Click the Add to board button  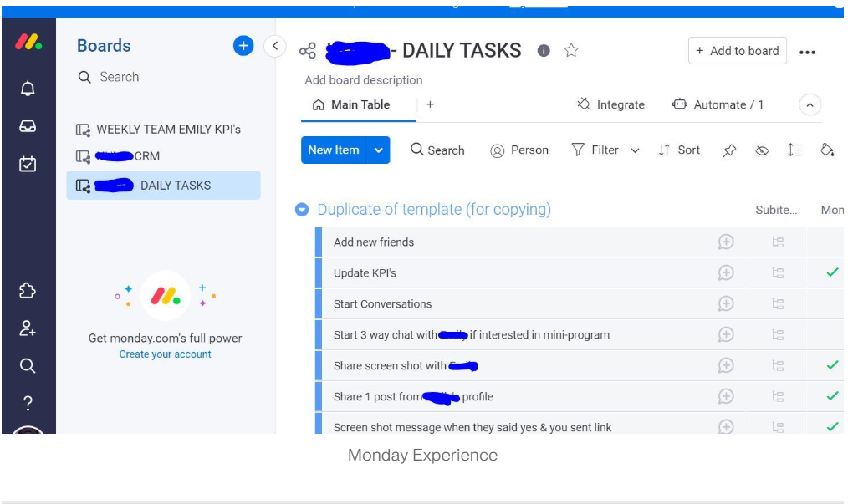tap(737, 50)
